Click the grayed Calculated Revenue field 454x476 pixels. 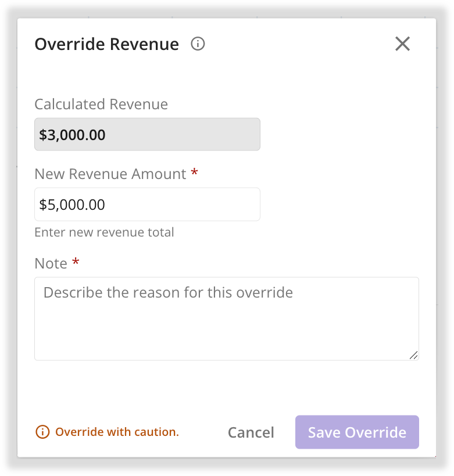coord(147,134)
